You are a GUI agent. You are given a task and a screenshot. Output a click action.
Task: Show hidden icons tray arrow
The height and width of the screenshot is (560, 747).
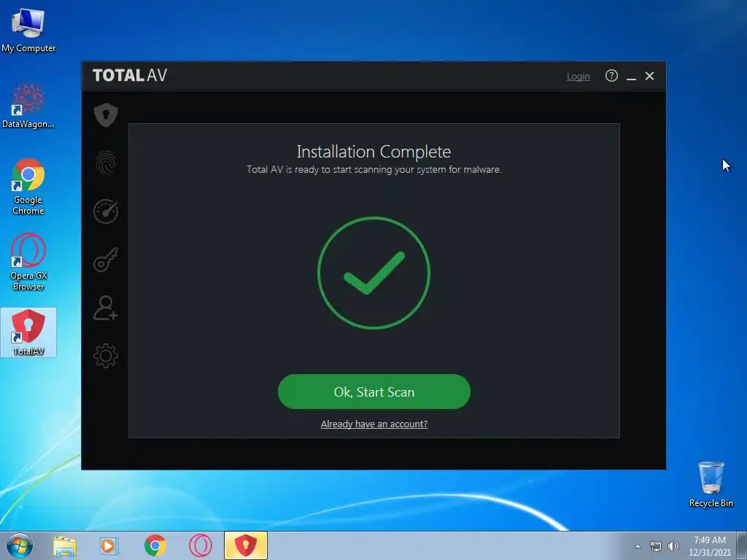click(638, 546)
